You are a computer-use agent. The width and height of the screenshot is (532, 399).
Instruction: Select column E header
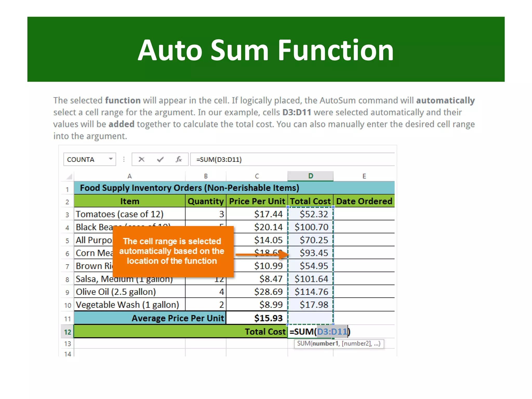pyautogui.click(x=364, y=176)
